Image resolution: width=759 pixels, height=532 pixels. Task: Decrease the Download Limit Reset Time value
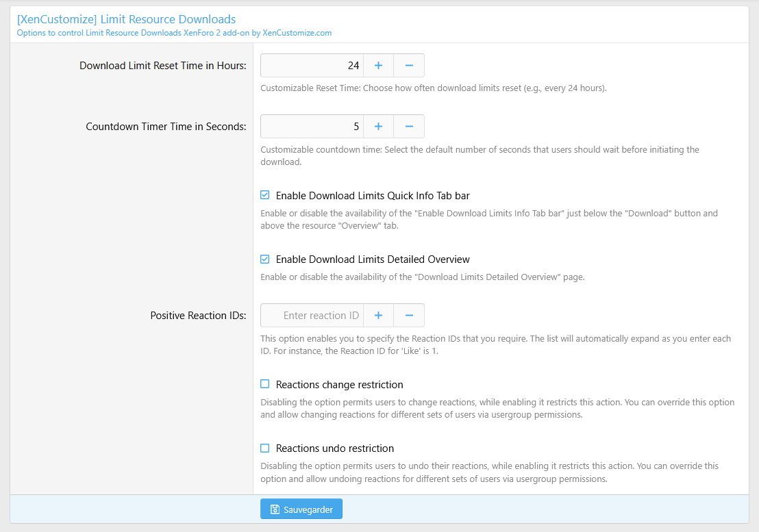pyautogui.click(x=409, y=66)
